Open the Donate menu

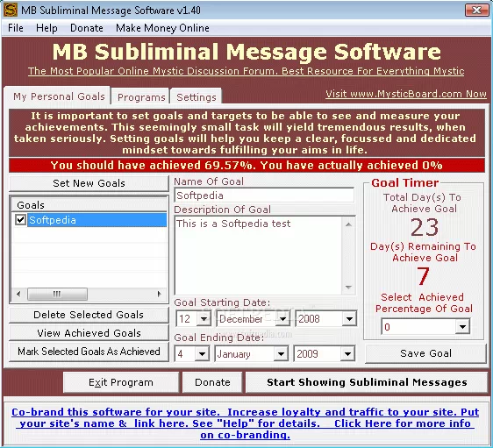tap(87, 28)
